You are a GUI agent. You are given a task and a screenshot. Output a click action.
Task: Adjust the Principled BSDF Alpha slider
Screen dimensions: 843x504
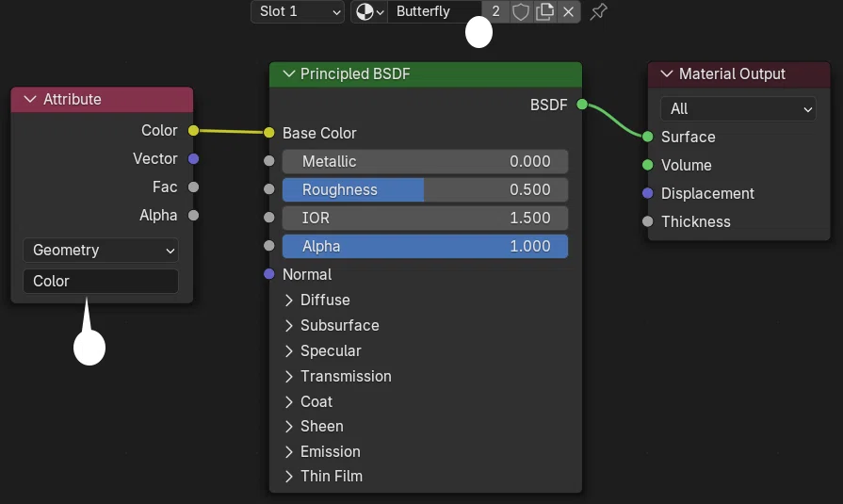425,247
